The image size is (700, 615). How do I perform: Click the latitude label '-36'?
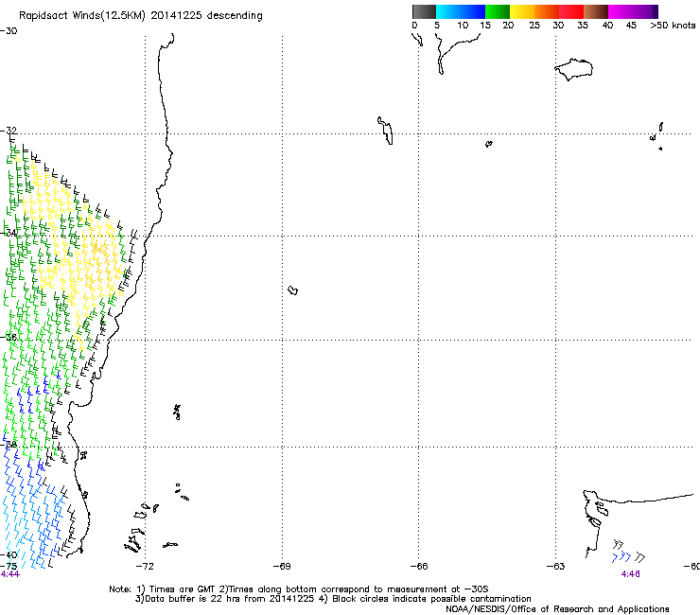point(9,337)
